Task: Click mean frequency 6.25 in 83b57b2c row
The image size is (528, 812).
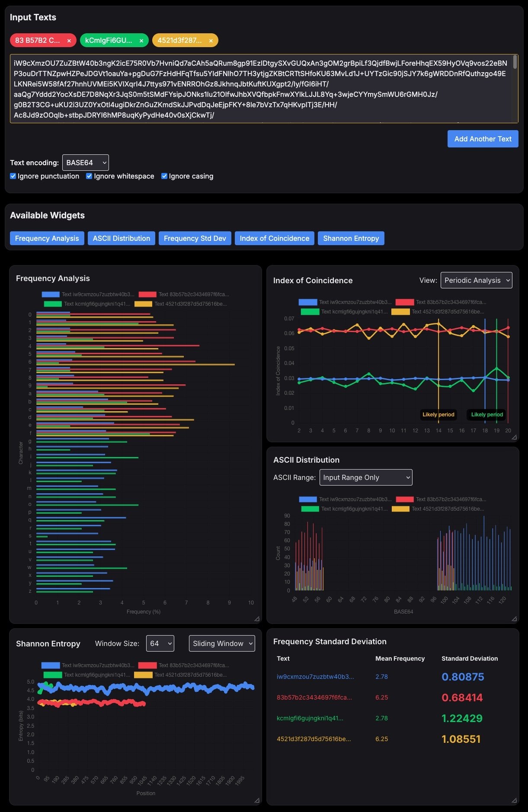Action: [382, 697]
